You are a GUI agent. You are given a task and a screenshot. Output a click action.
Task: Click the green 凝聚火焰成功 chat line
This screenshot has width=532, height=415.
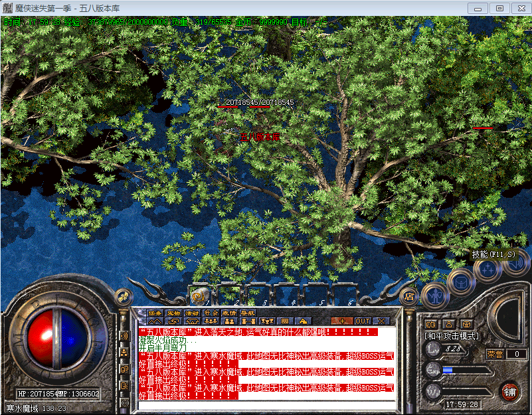click(x=167, y=340)
